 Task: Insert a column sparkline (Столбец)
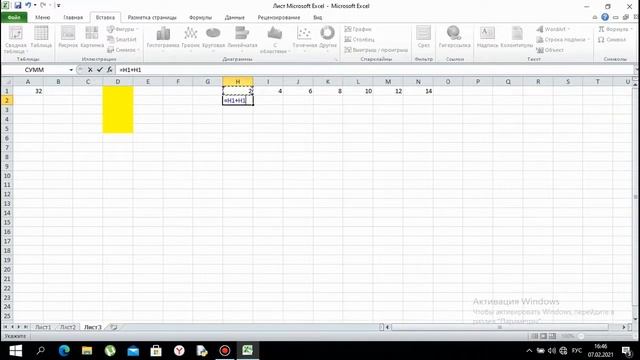click(359, 39)
